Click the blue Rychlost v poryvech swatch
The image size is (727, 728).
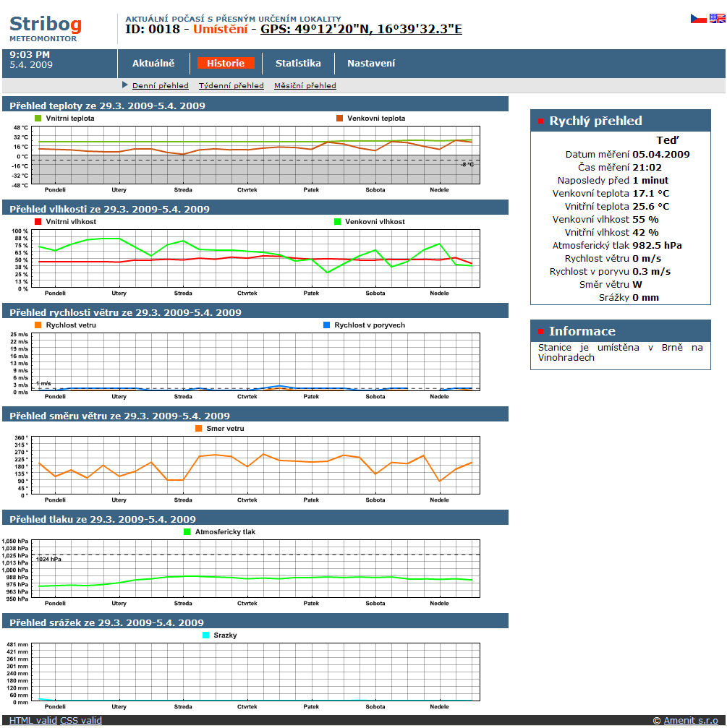327,325
